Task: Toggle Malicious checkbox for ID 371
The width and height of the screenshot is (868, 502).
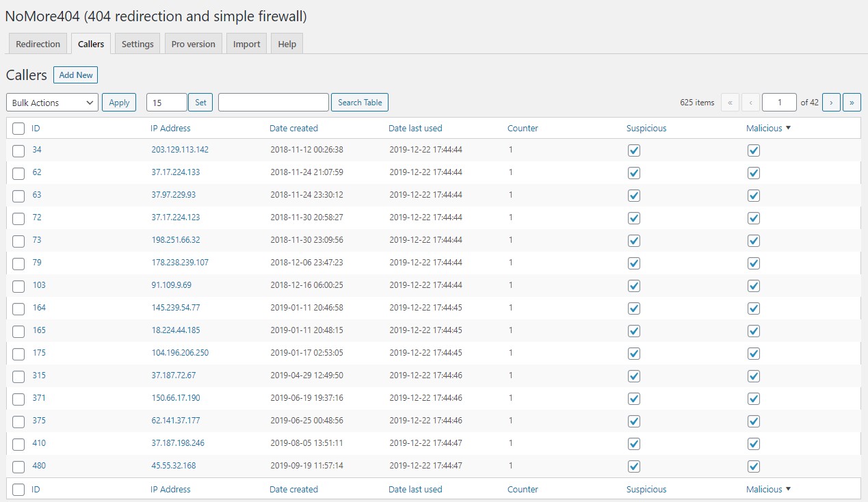Action: click(754, 399)
